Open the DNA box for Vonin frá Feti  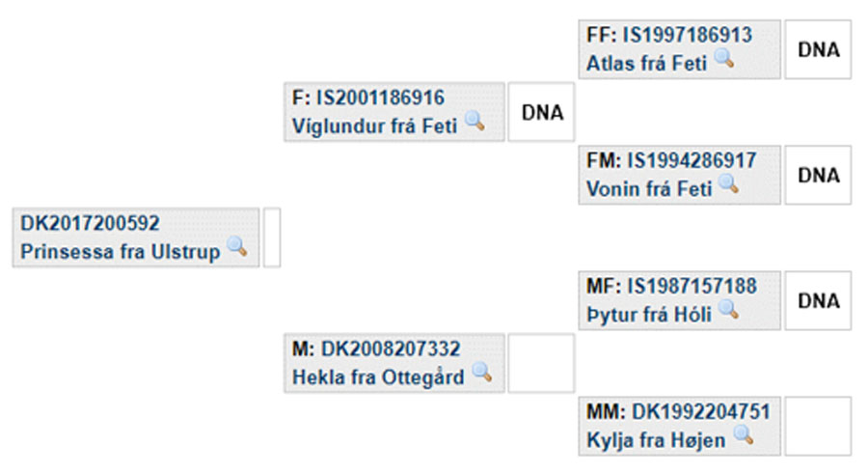click(818, 175)
